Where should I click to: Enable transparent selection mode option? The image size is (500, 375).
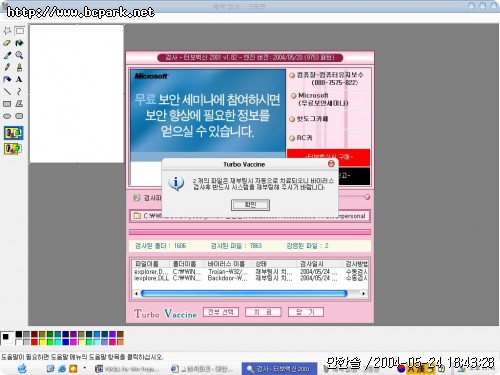click(13, 148)
